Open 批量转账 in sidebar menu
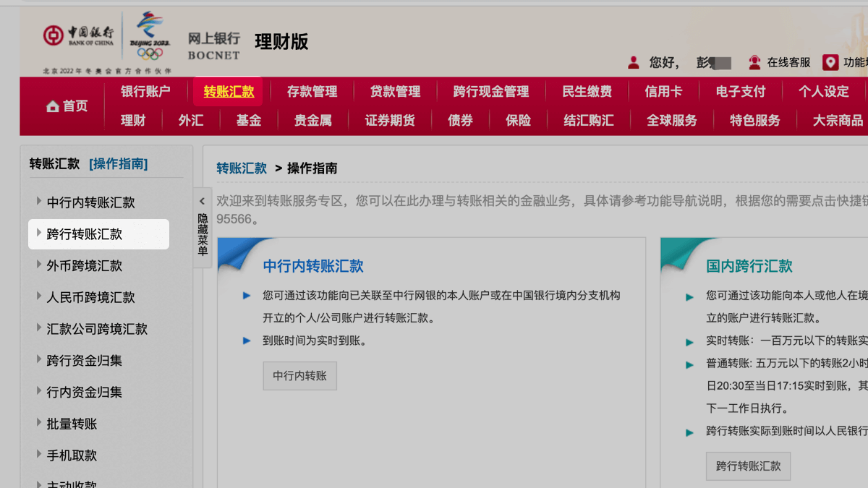Image resolution: width=868 pixels, height=488 pixels. pos(72,424)
